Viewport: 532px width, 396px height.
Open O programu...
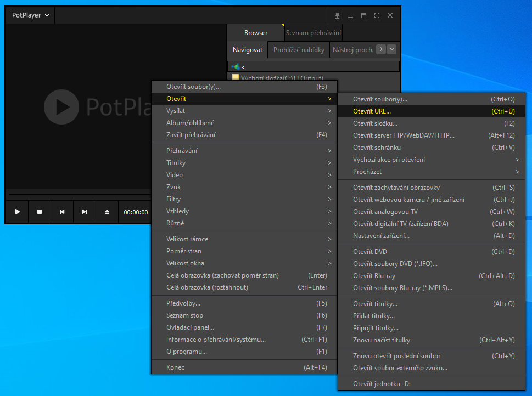244,352
